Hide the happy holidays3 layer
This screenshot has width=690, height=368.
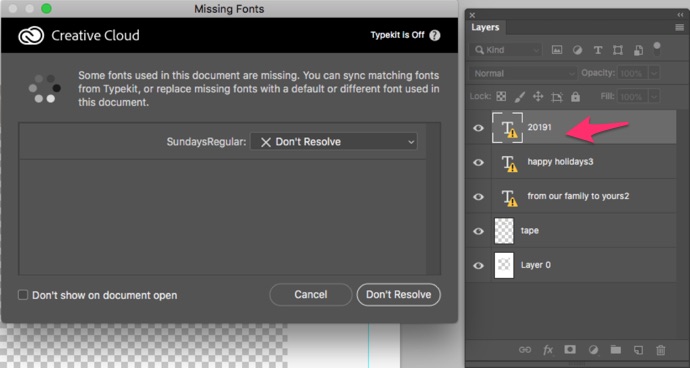click(x=478, y=162)
